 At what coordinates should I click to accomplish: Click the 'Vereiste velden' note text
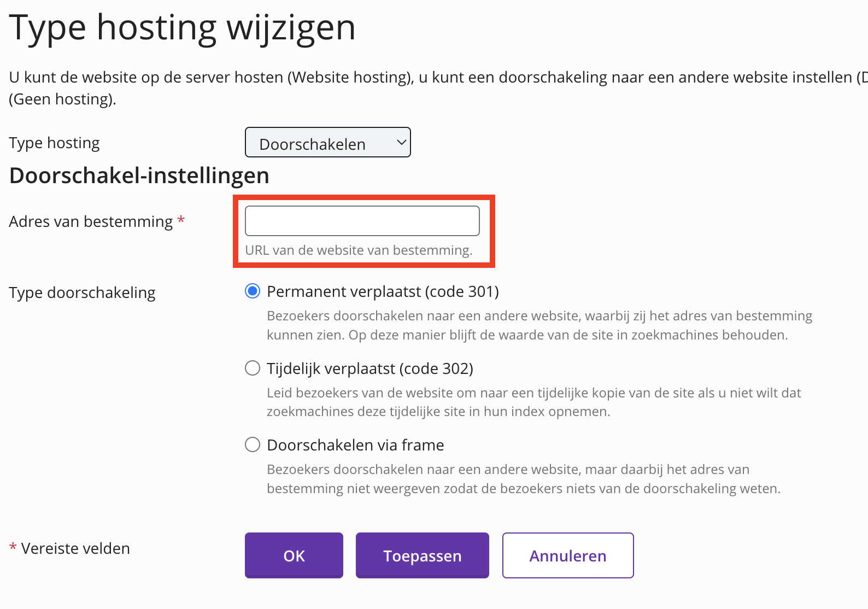[x=75, y=548]
